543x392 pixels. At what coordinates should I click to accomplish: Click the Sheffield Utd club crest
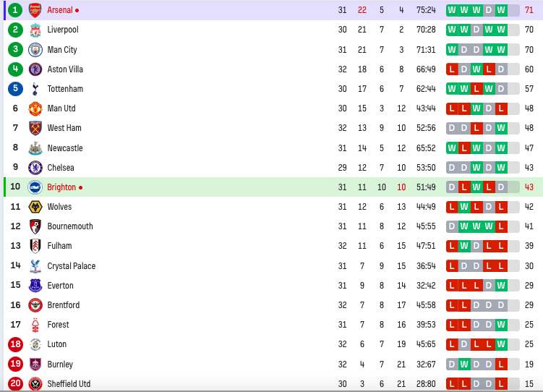click(x=35, y=384)
